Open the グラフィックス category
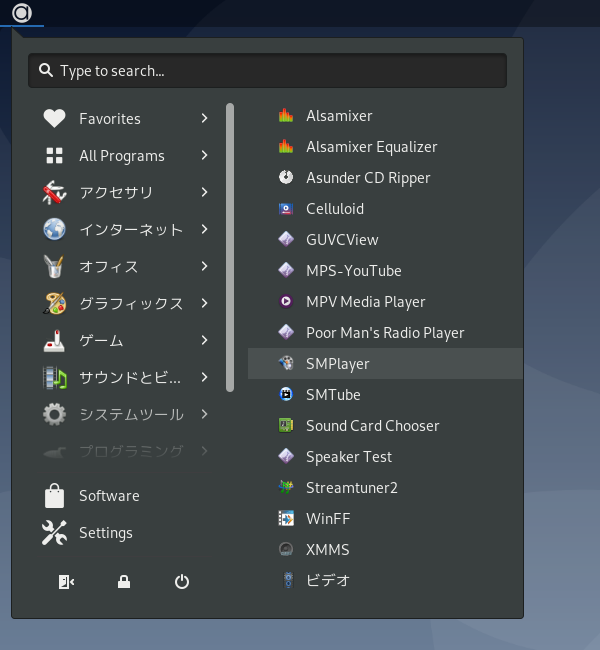The height and width of the screenshot is (650, 600). click(126, 303)
